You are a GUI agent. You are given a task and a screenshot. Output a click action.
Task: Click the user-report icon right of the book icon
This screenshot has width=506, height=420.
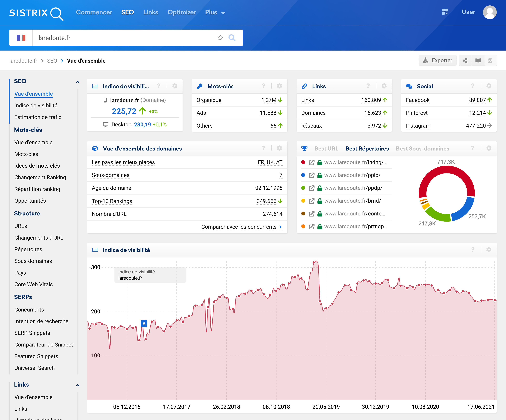[x=490, y=60]
